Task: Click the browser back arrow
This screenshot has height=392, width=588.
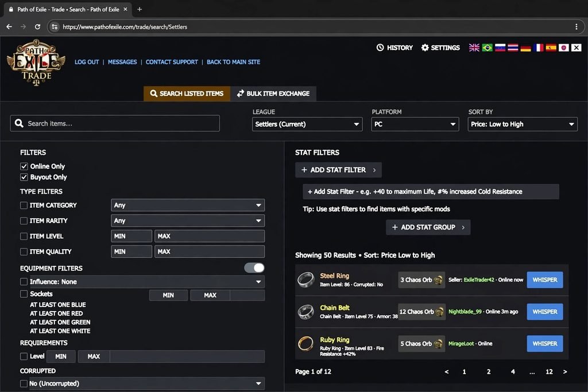Action: 9,26
